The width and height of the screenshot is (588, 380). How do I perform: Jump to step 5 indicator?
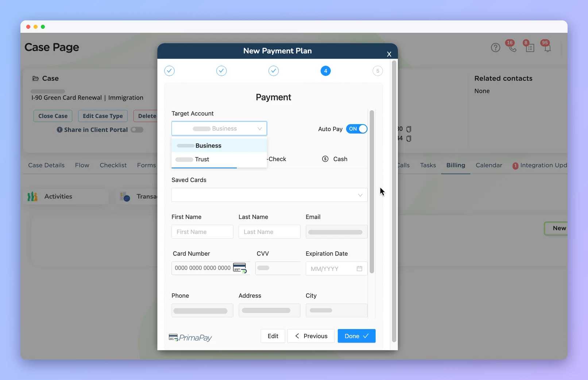pos(378,71)
